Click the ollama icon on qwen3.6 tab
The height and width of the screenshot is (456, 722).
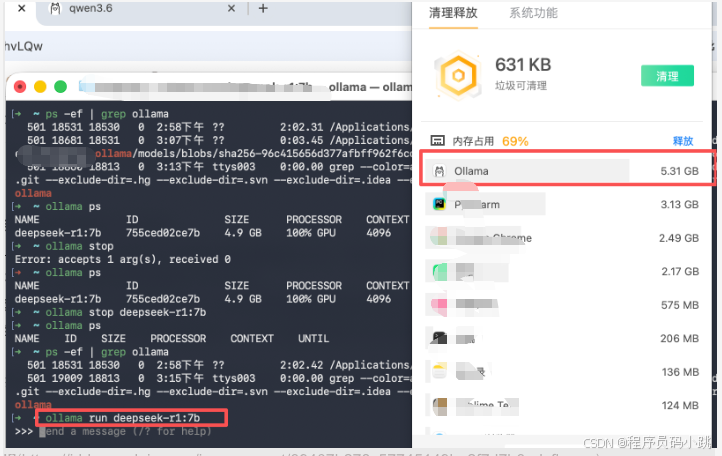[55, 8]
